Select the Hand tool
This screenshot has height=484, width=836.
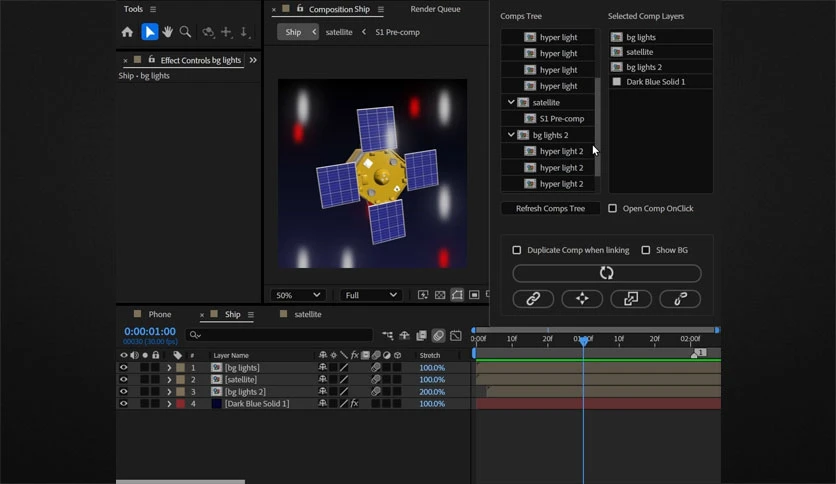167,32
